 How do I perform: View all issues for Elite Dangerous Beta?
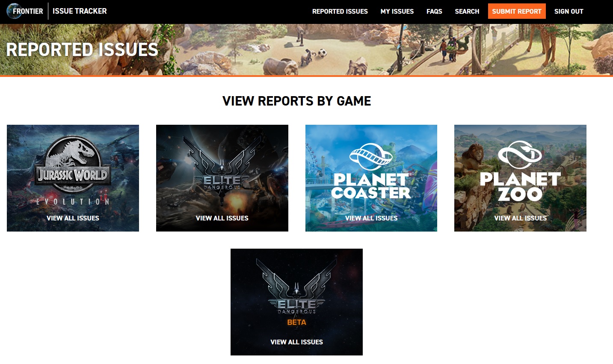(x=296, y=342)
